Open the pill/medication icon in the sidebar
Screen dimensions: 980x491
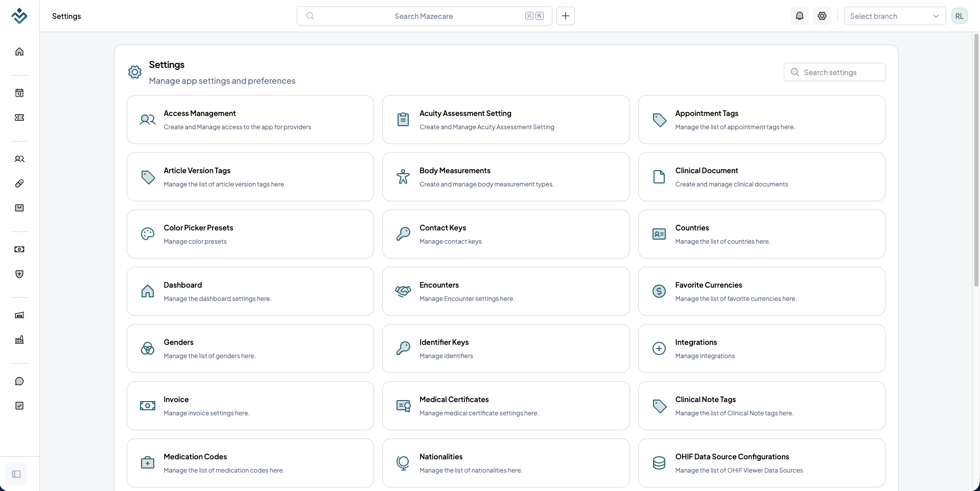tap(19, 183)
